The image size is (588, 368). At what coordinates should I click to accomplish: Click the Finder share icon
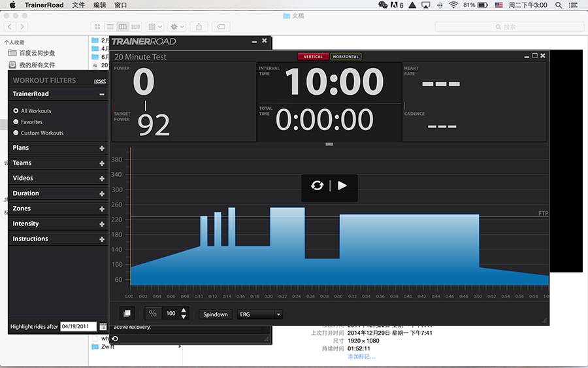(x=199, y=27)
